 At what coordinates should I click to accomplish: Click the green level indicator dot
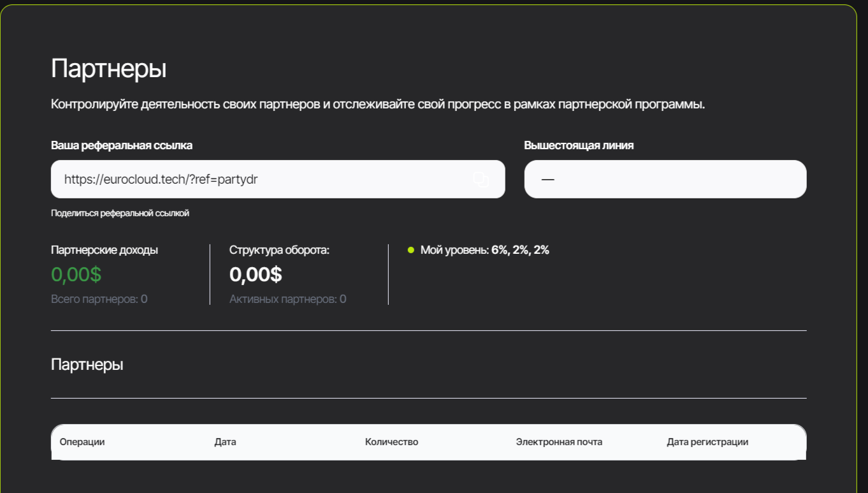pyautogui.click(x=411, y=250)
